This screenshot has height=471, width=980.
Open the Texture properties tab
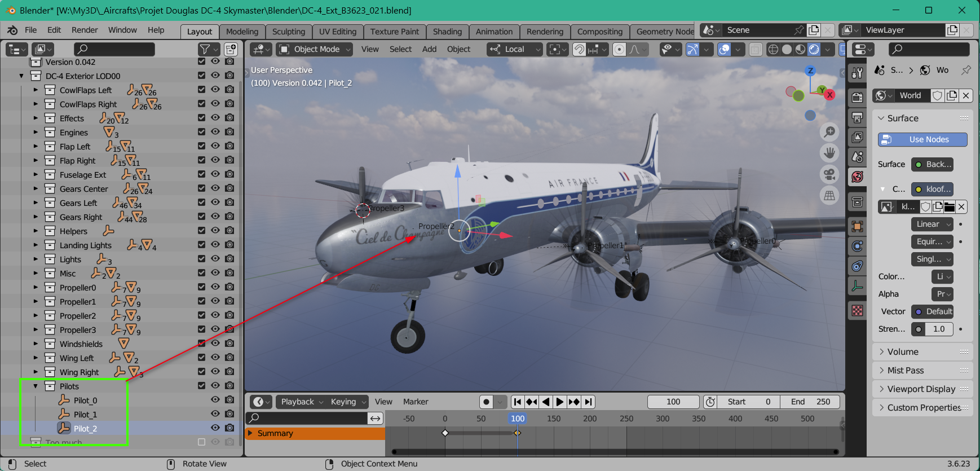click(x=857, y=310)
